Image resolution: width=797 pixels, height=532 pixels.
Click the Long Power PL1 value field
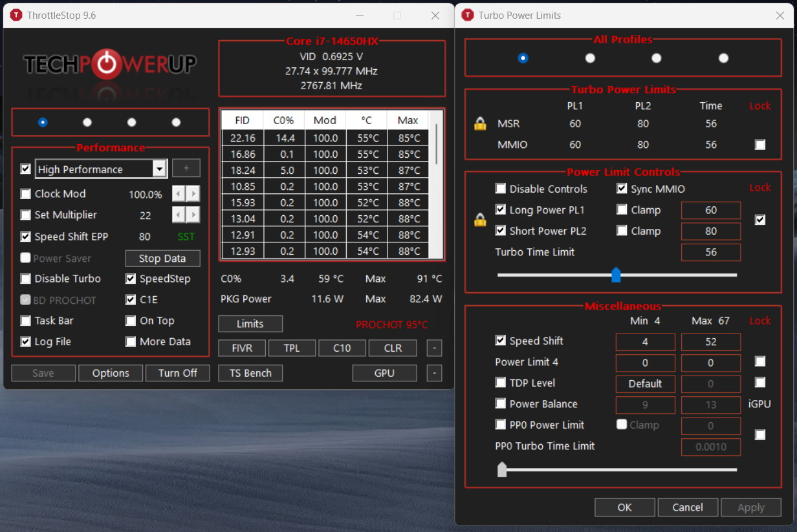[711, 210]
